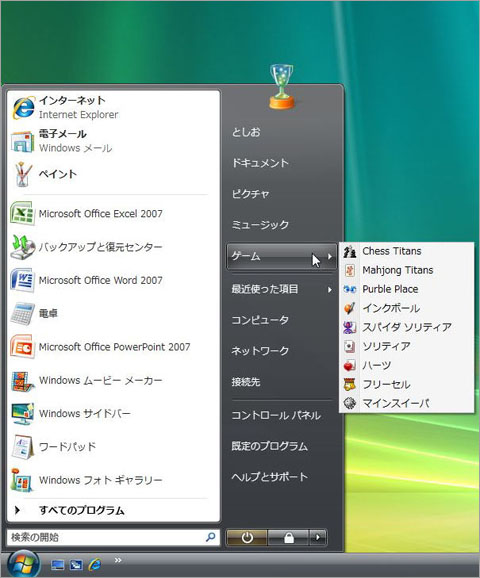Open ヘルプとサポート

click(269, 477)
